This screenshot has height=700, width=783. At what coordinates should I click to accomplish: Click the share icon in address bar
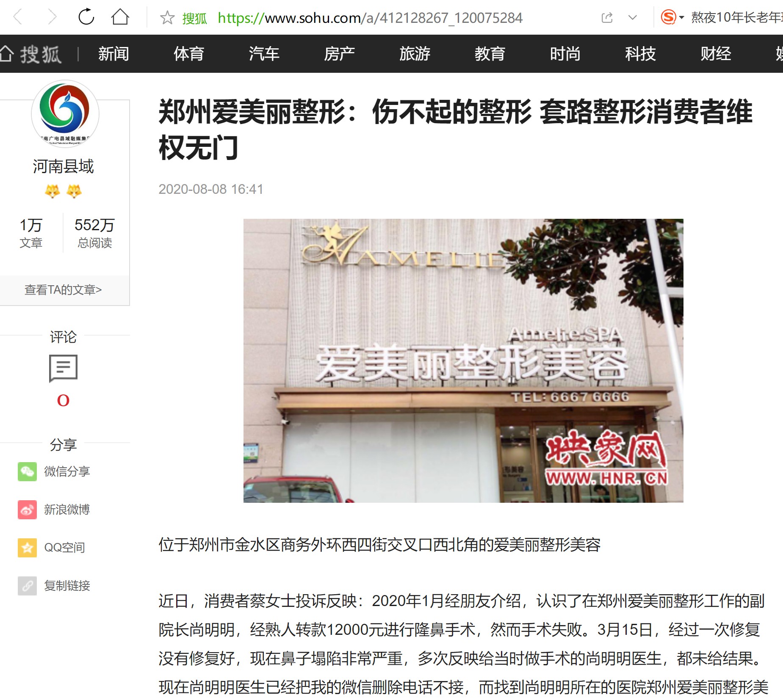607,18
